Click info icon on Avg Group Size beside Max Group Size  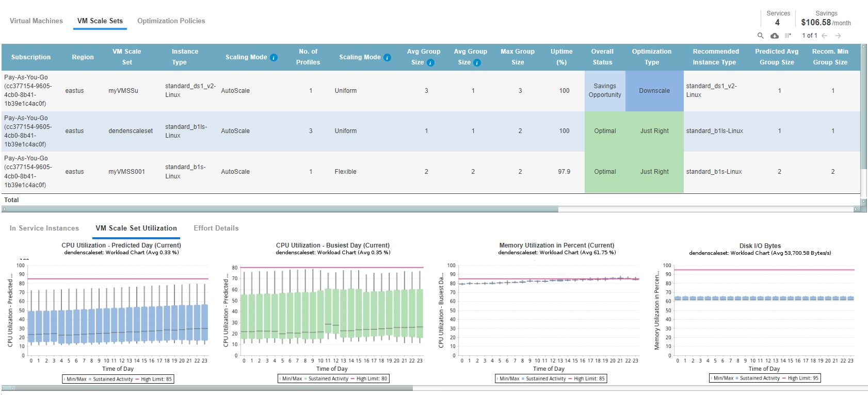(x=477, y=63)
